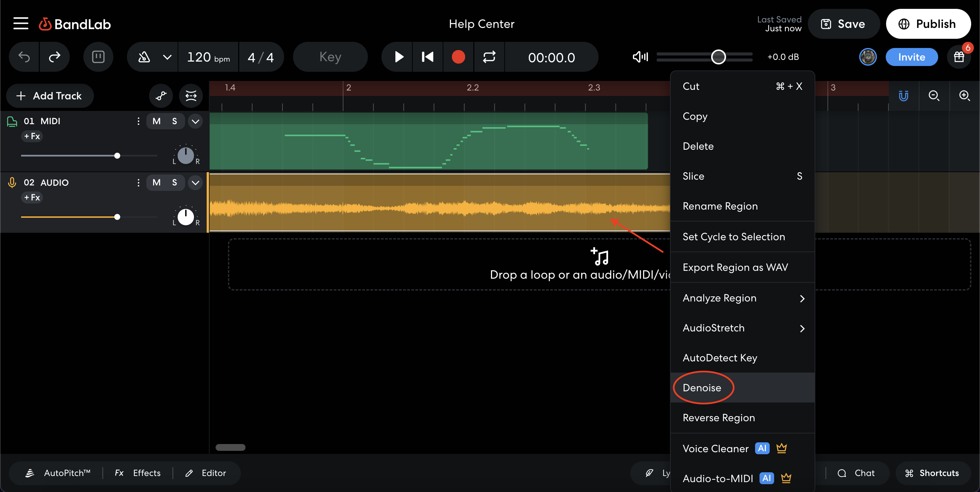Open the gift rewards icon
980x492 pixels.
[959, 57]
